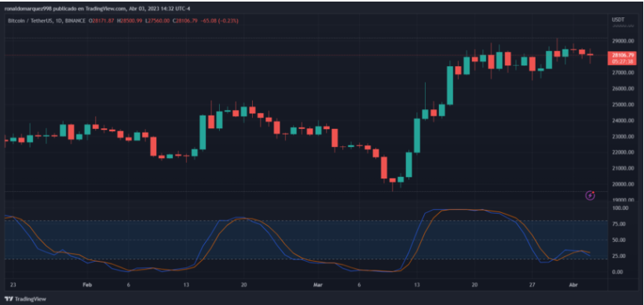Image resolution: width=644 pixels, height=305 pixels.
Task: Click the 25.00 oscillator axis label
Action: (620, 255)
